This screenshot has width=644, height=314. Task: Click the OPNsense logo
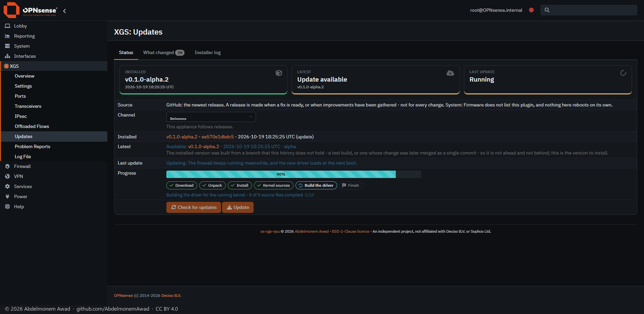point(30,10)
